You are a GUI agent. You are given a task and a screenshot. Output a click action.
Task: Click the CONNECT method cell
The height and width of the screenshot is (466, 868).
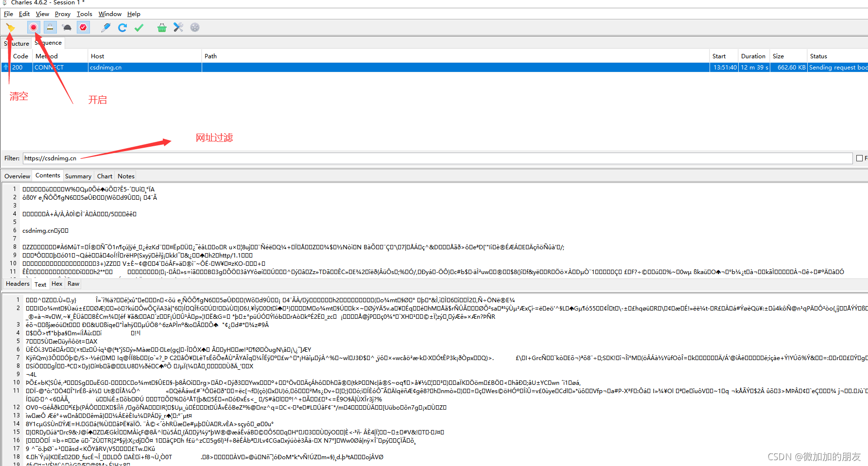pos(60,68)
